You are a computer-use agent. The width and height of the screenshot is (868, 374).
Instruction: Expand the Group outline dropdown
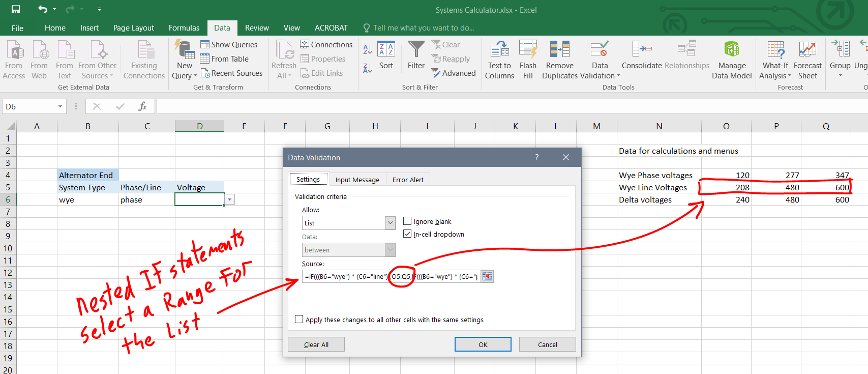(840, 75)
